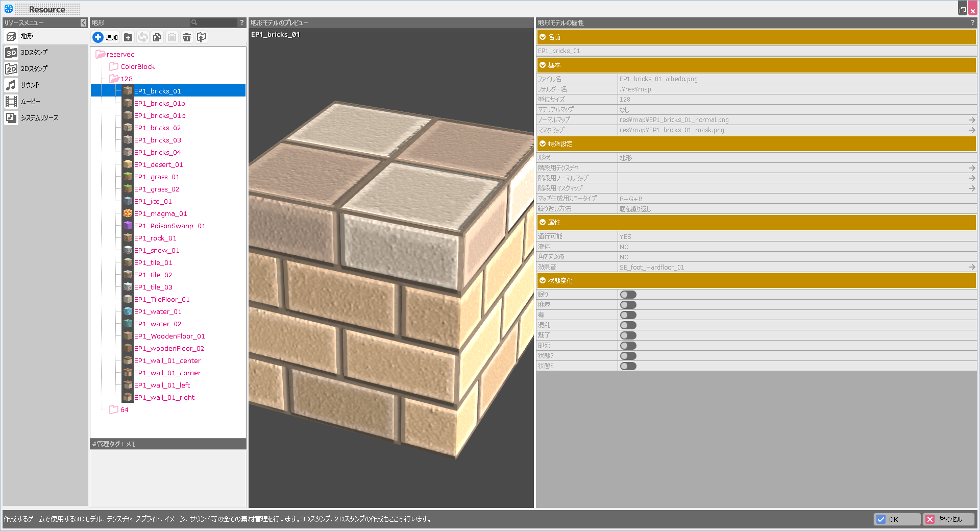Select the システムリソース menu item
Screen dimensions: 980x531
coord(39,118)
